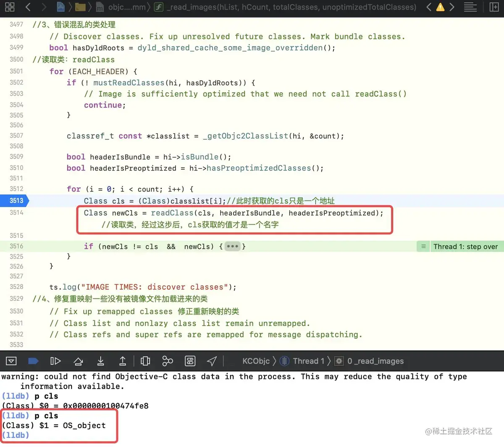Click the comment "Fix up remapped classes"
The height and width of the screenshot is (447, 504).
118,312
